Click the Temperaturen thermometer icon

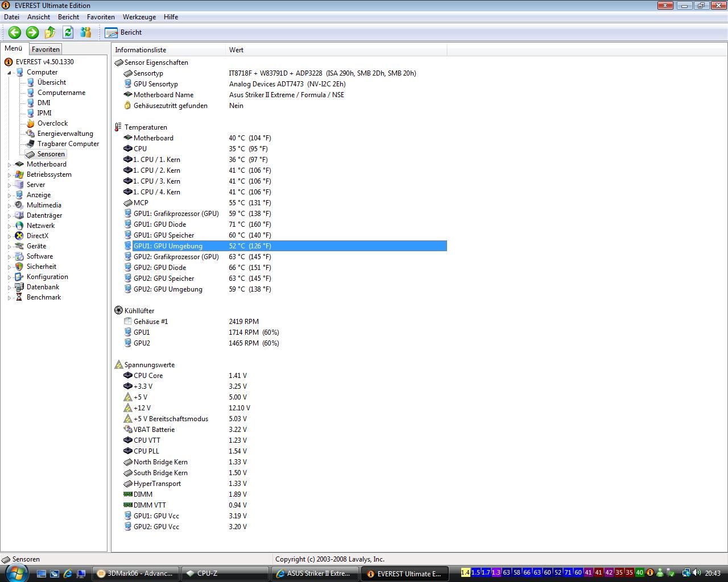[118, 127]
